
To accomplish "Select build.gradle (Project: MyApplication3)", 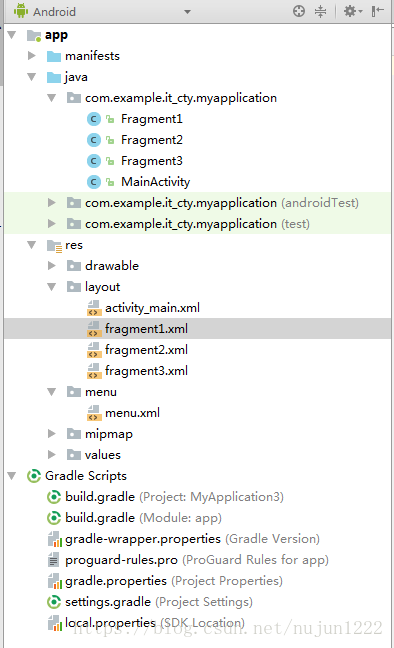I will pos(174,497).
